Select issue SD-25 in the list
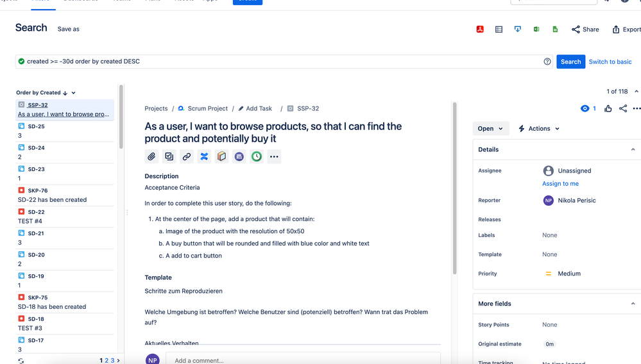Viewport: 641px width, 364px height. point(65,131)
